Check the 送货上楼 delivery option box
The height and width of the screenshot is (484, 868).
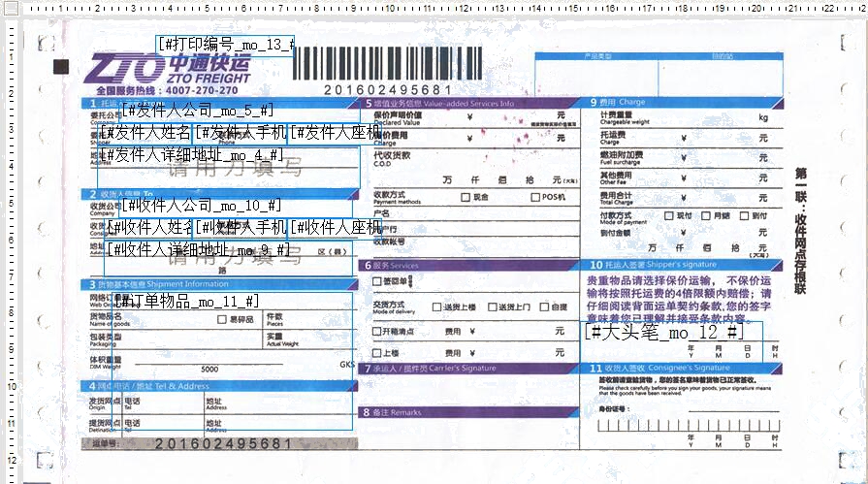(x=435, y=307)
